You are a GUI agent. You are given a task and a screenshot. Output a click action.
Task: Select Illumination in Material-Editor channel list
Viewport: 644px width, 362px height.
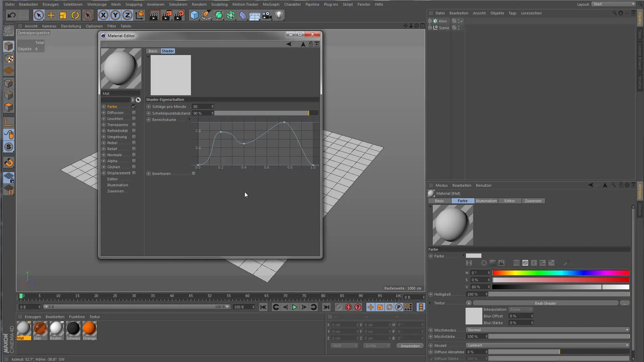click(117, 185)
